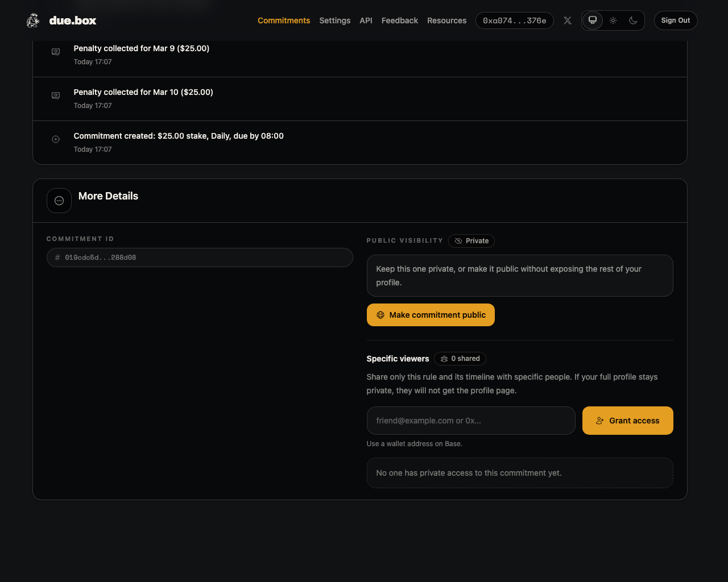Viewport: 728px width, 582px height.
Task: Click the wallet address 0xa074...376e pill
Action: (514, 20)
